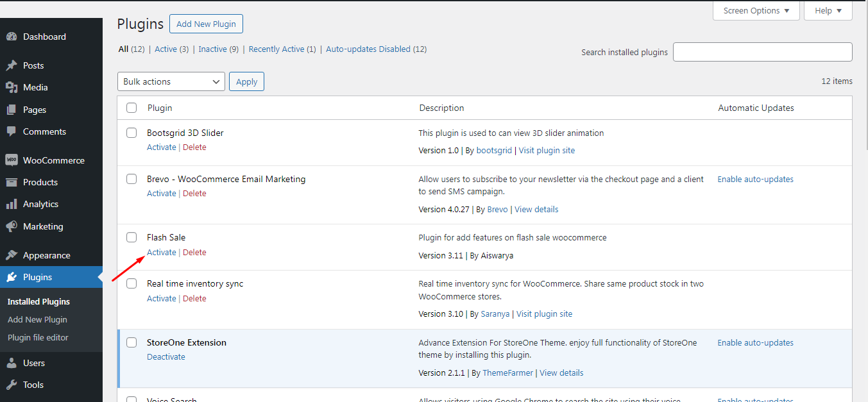868x402 pixels.
Task: Open bootsgrid author link
Action: coord(494,151)
